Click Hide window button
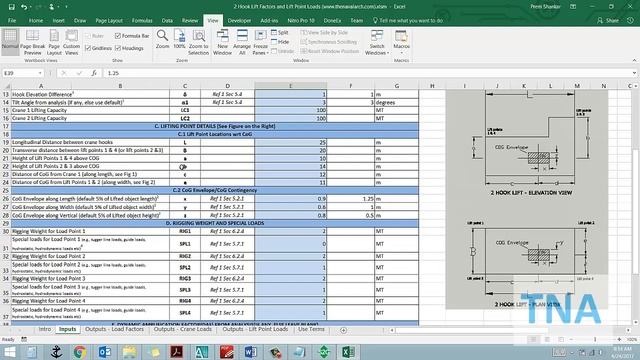 [280, 42]
